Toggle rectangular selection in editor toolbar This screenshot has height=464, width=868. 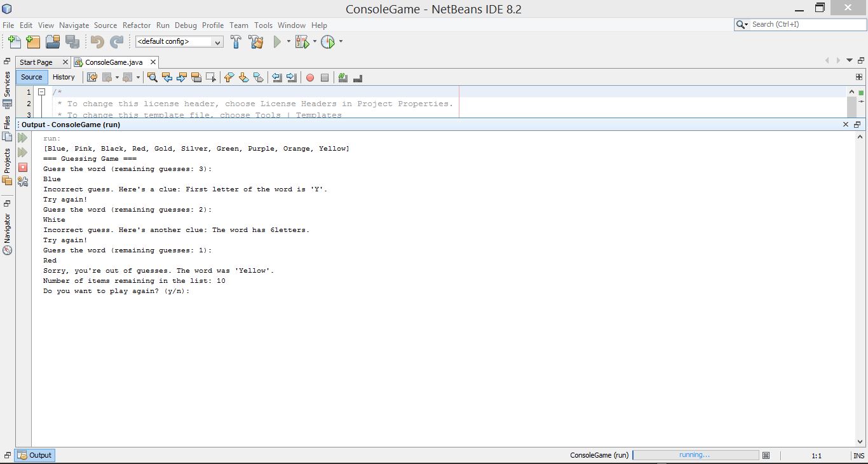pos(210,78)
